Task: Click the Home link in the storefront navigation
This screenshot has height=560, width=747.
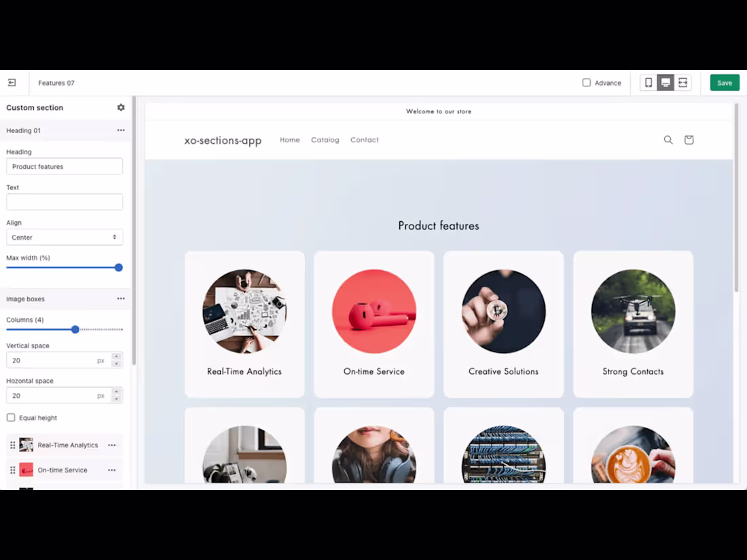Action: [x=289, y=140]
